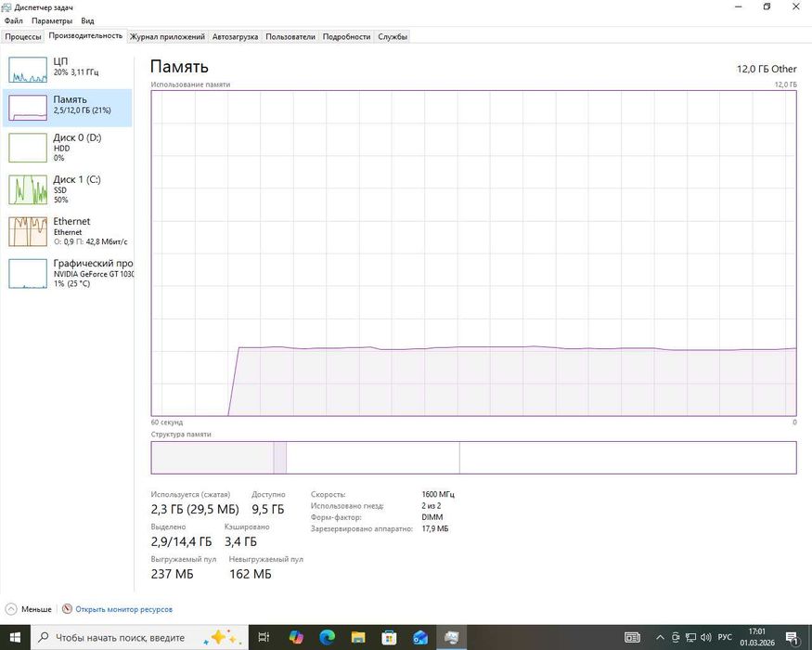This screenshot has height=650, width=812.
Task: Click the resource monitor gauge icon
Action: pyautogui.click(x=67, y=609)
